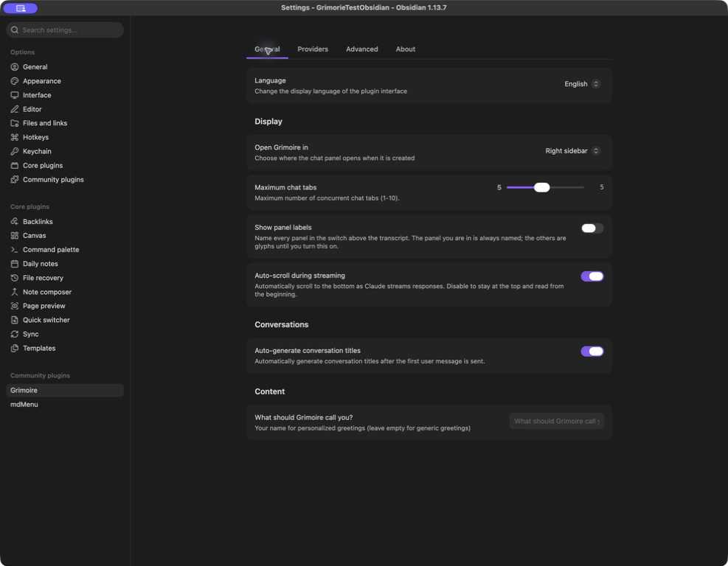Open the Daily notes plugin settings

(65, 264)
